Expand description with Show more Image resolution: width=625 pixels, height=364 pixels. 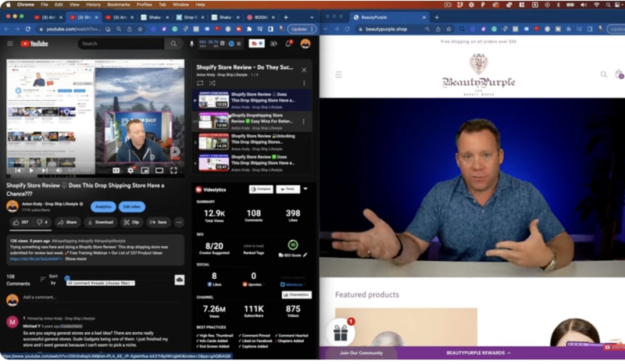pyautogui.click(x=76, y=259)
